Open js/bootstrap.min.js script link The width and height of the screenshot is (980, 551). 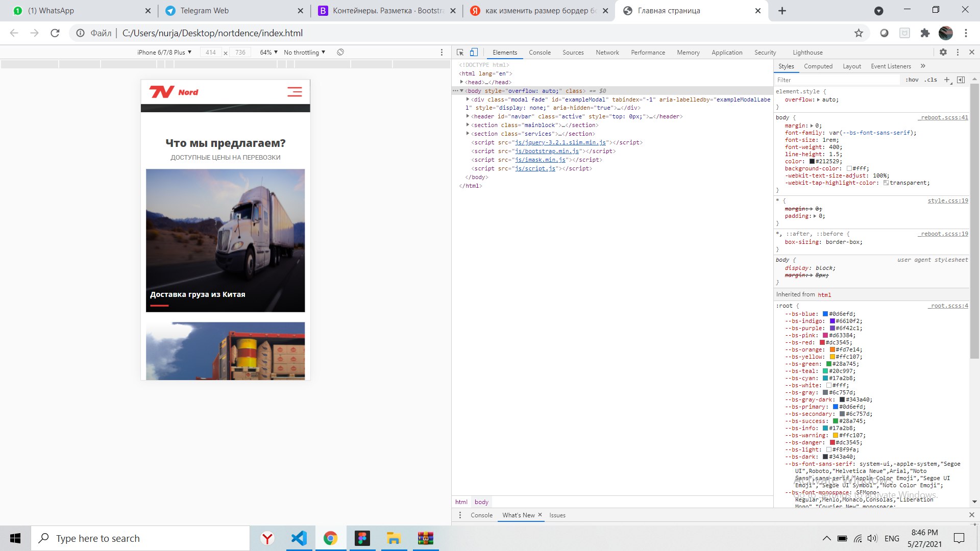[547, 151]
